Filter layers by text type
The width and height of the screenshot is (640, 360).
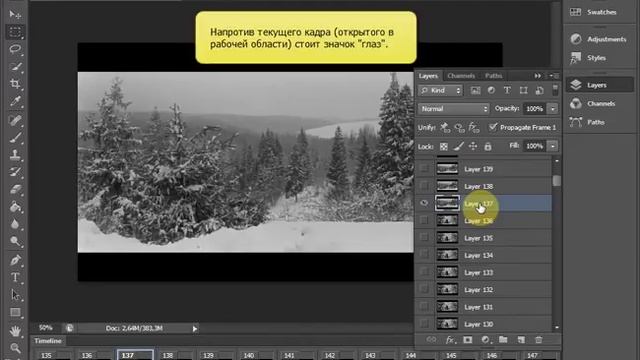tap(507, 91)
